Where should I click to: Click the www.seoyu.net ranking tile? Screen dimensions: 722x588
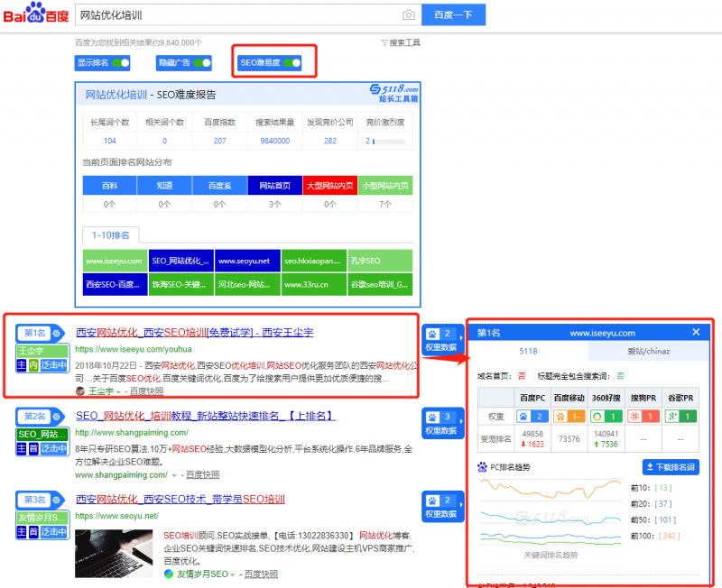tap(247, 261)
